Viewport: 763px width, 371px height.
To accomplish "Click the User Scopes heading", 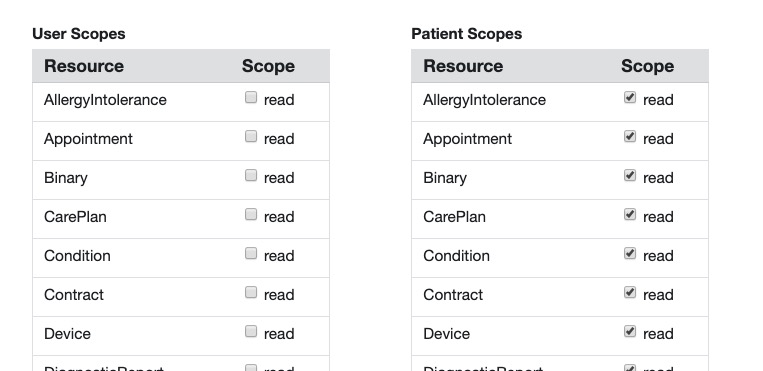I will [79, 34].
